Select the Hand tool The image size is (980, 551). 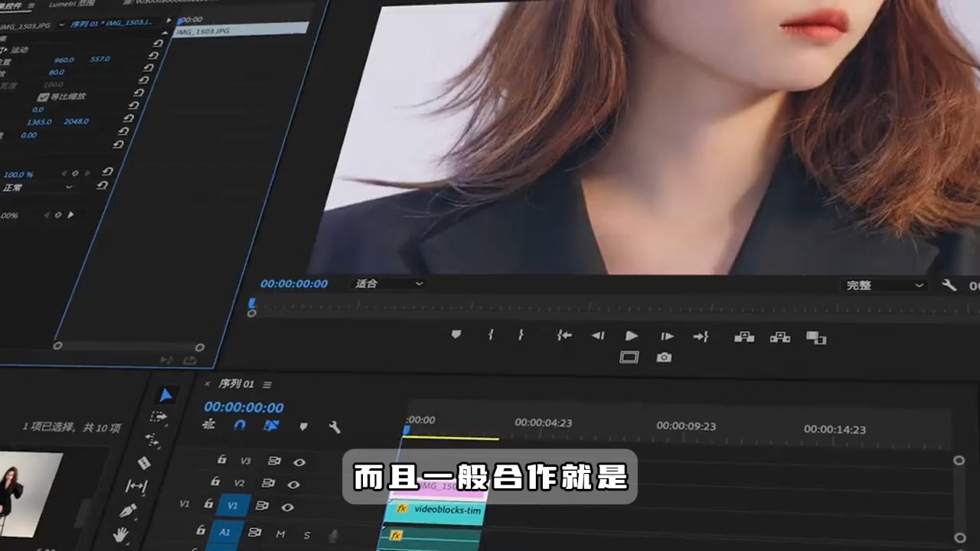point(121,533)
